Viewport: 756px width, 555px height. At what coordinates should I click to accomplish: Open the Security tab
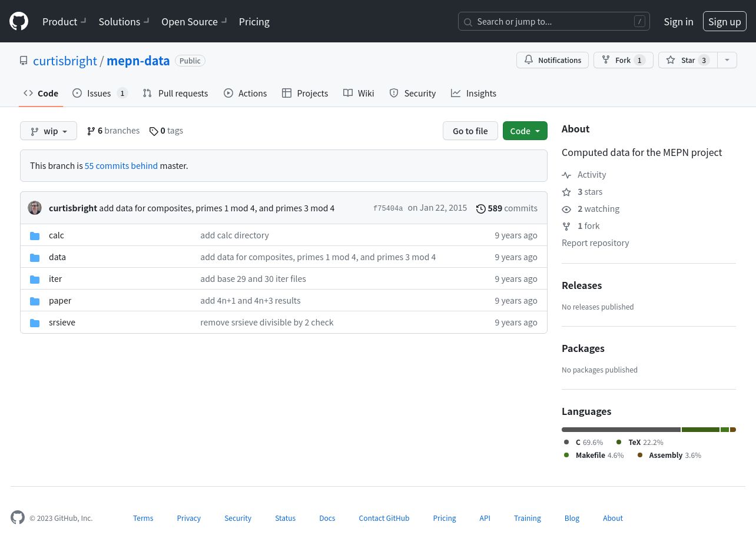(x=412, y=93)
